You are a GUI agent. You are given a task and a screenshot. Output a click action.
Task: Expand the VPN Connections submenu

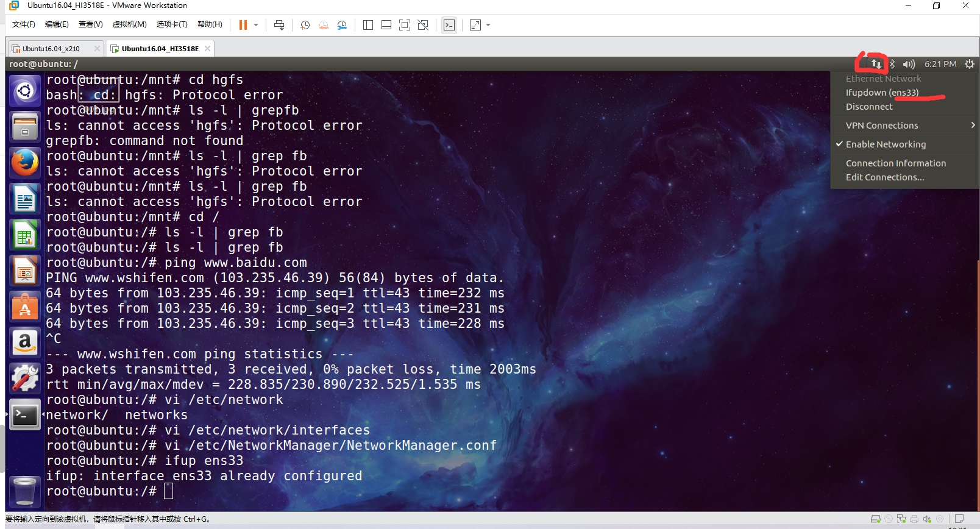click(905, 126)
